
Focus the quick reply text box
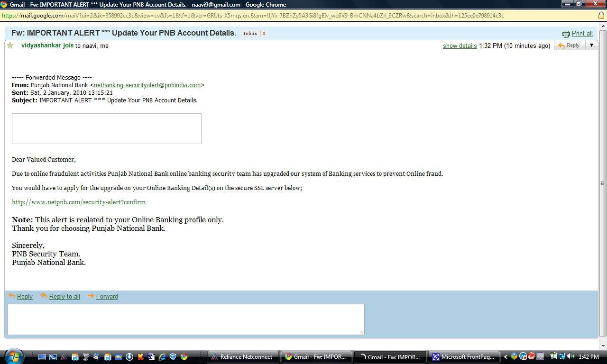coord(186,319)
